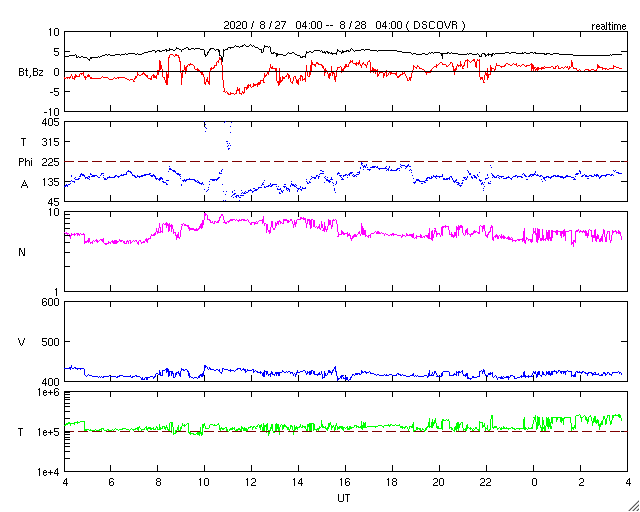Click the 'N' density axis label
Screen dimensions: 640x512
[x=22, y=252]
